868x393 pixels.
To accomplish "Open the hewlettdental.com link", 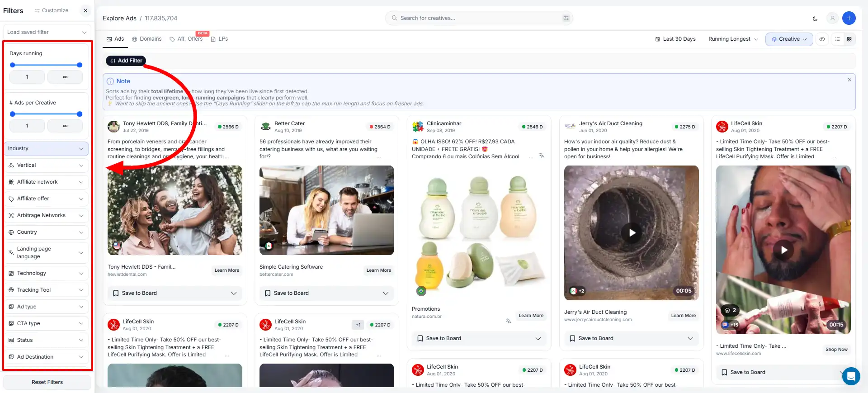I will pos(127,274).
